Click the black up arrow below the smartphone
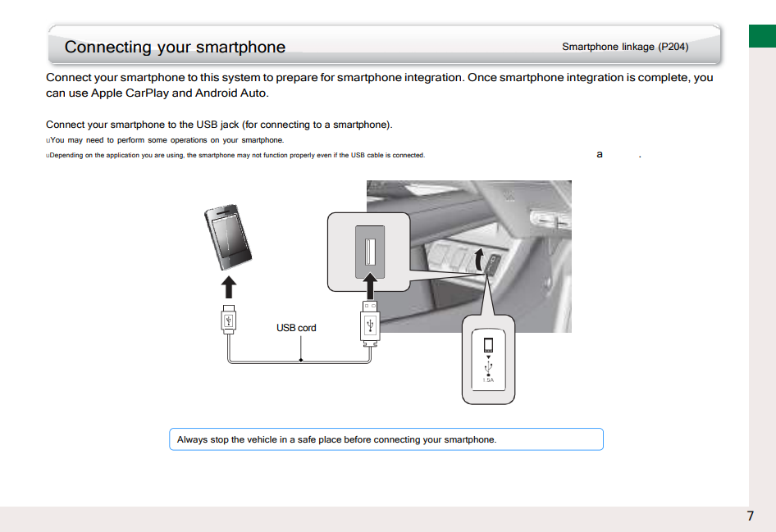Screen dimensions: 776x532 click(x=229, y=287)
